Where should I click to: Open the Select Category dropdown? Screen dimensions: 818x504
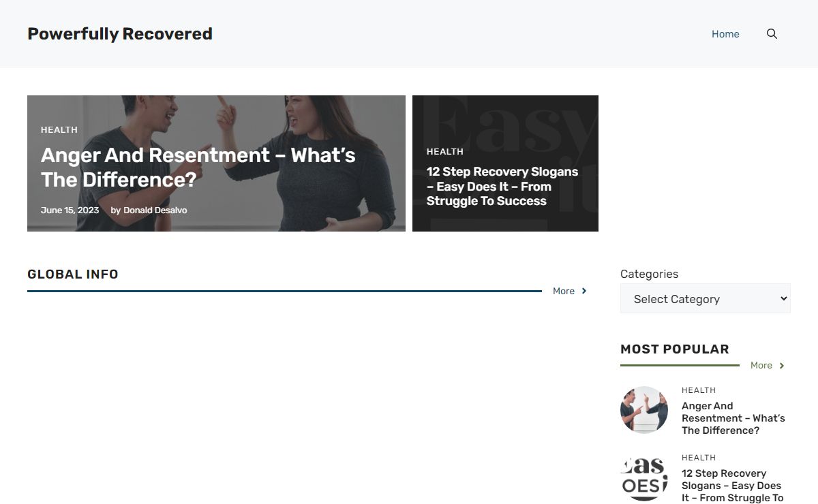coord(706,298)
